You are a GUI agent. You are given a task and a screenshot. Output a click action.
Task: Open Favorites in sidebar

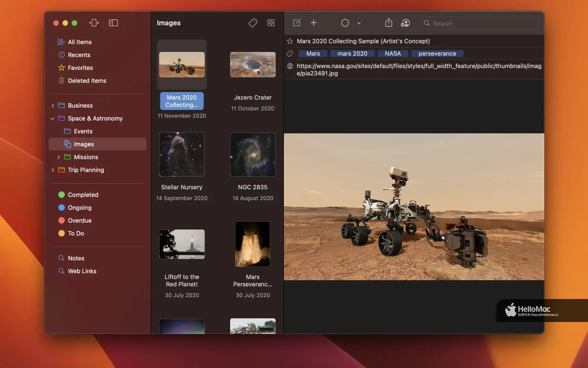tap(80, 68)
